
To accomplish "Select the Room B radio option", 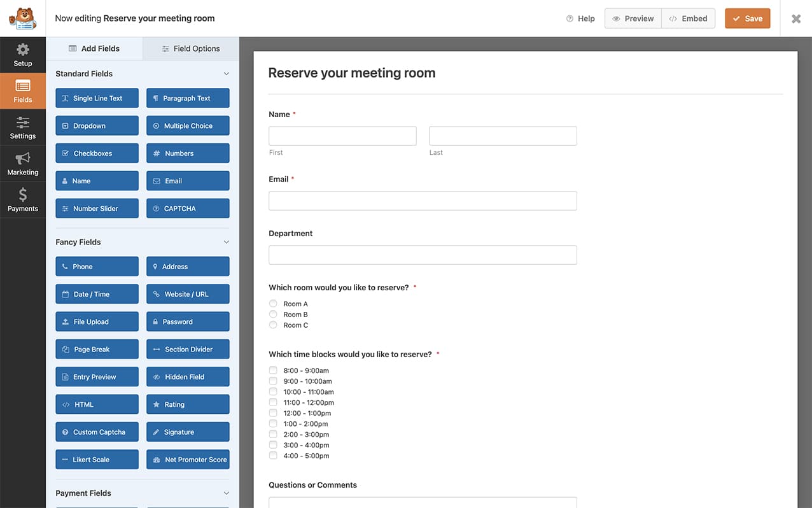I will click(273, 314).
